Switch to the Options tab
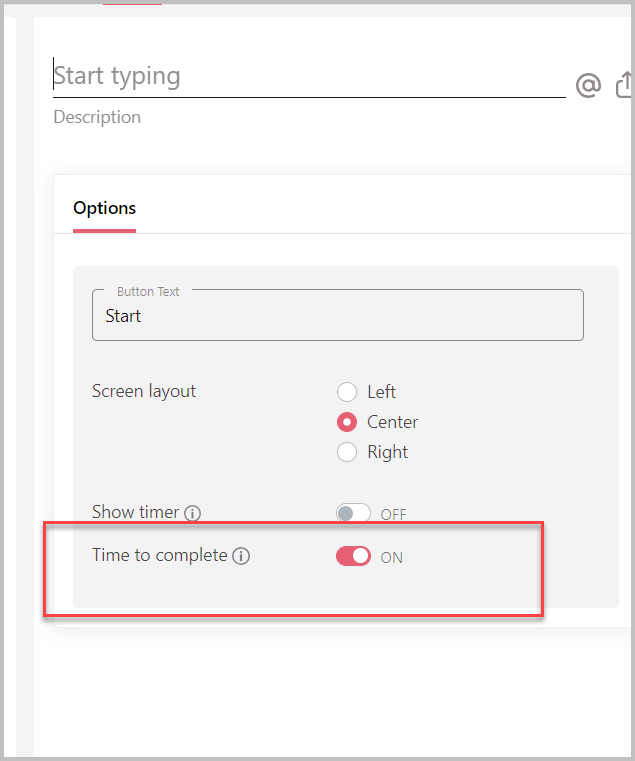The width and height of the screenshot is (635, 761). (104, 208)
